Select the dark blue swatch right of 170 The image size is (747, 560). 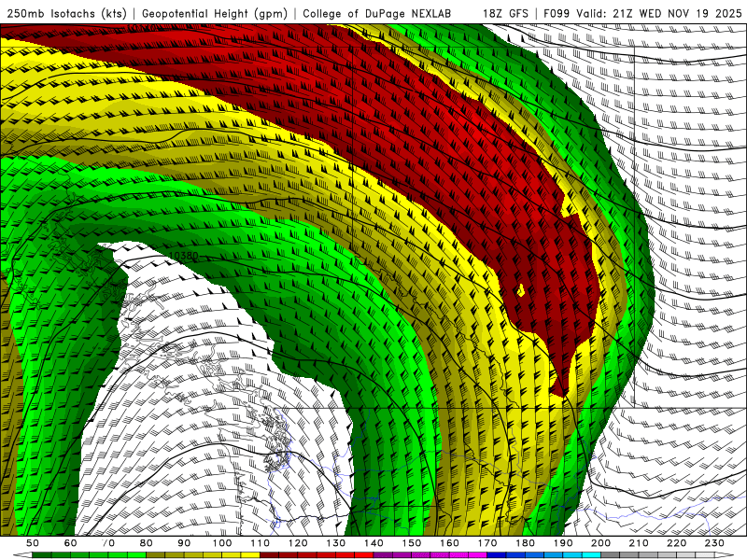(x=497, y=555)
